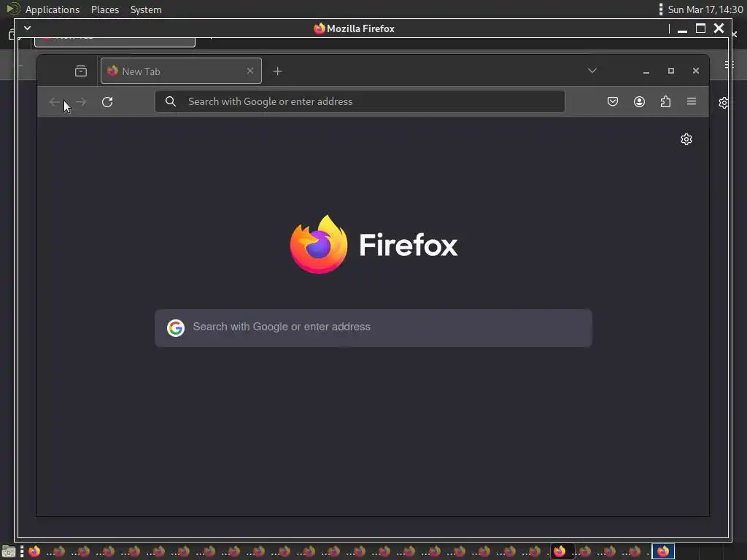Minimize the outer Mozilla Firefox window
This screenshot has width=747, height=560.
[682, 28]
